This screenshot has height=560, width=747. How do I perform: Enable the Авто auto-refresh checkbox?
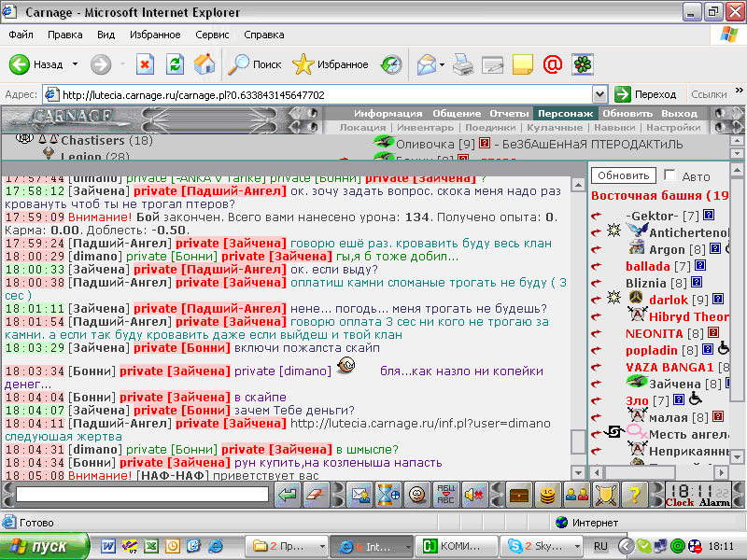pyautogui.click(x=669, y=175)
